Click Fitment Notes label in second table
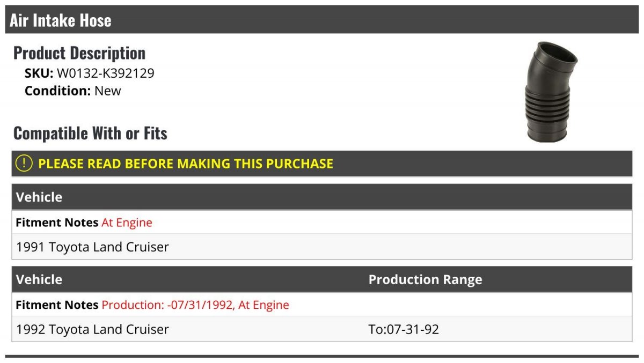The image size is (644, 363). [57, 305]
